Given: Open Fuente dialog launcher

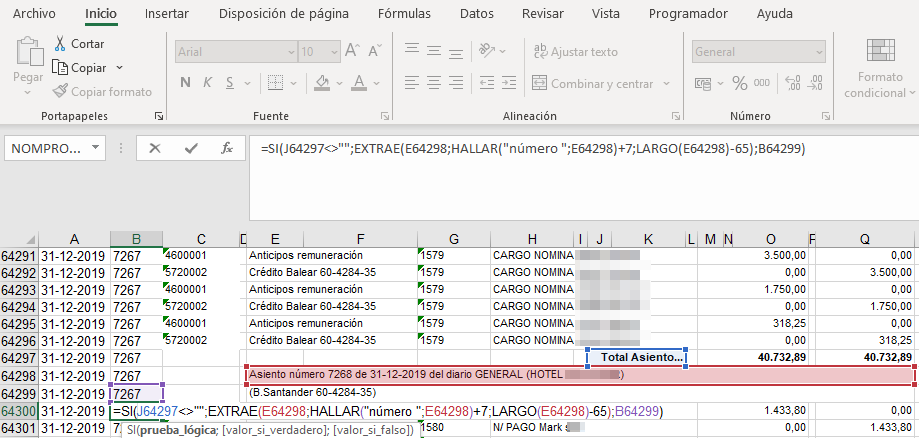Looking at the screenshot, I should 384,117.
